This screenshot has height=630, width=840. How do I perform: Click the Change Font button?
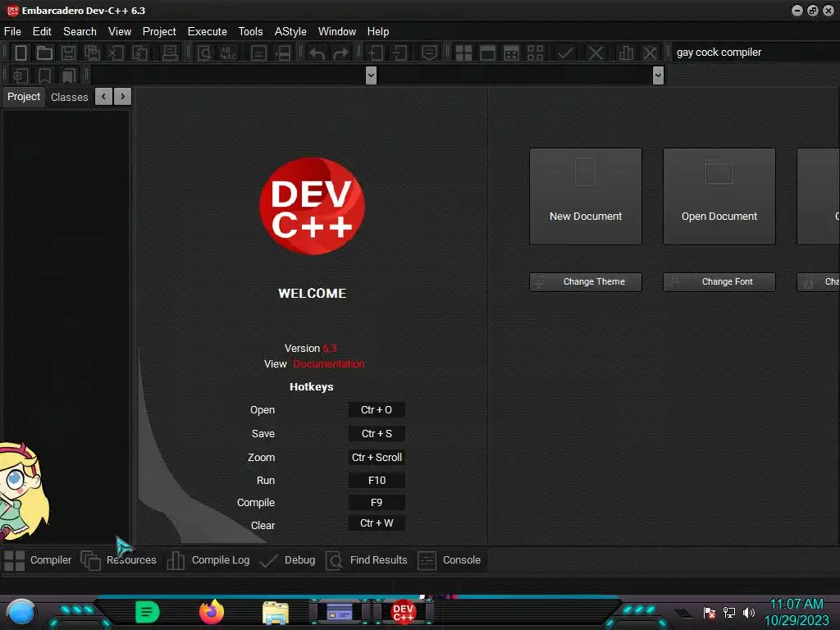pos(719,282)
